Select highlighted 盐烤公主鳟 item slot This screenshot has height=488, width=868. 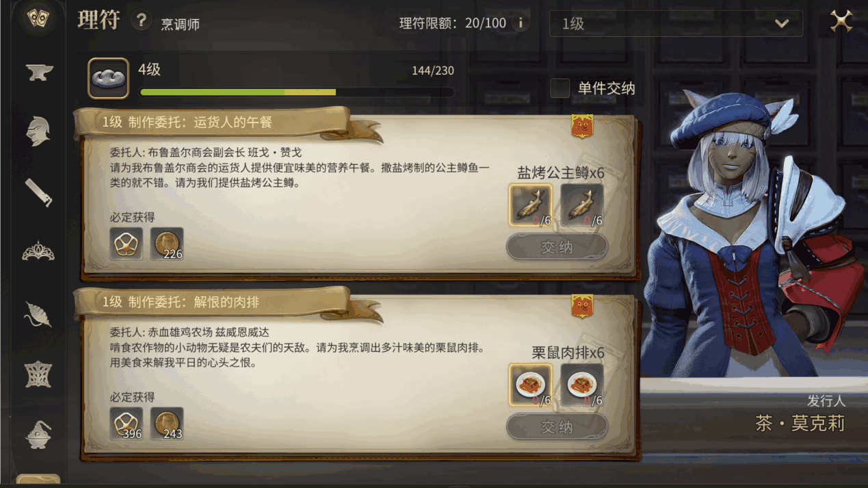530,205
